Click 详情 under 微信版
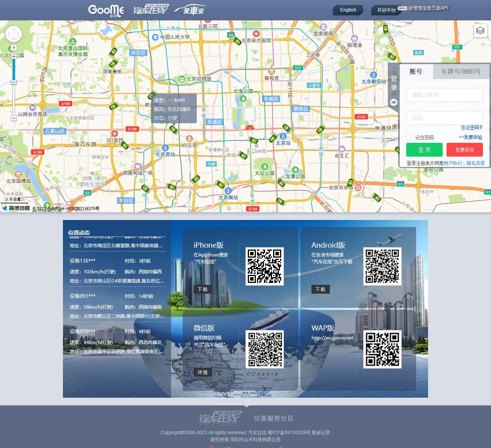The width and height of the screenshot is (491, 448). pyautogui.click(x=203, y=372)
